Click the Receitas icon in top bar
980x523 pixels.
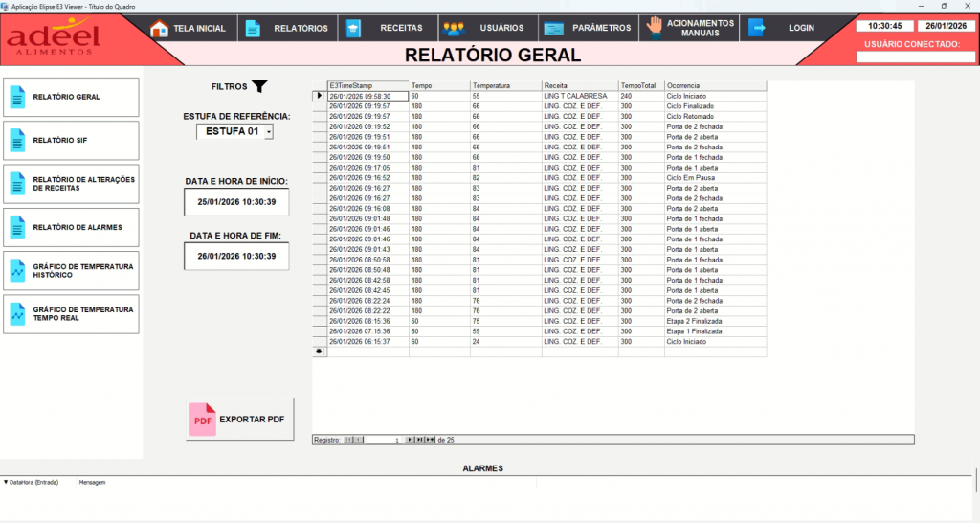pyautogui.click(x=353, y=28)
